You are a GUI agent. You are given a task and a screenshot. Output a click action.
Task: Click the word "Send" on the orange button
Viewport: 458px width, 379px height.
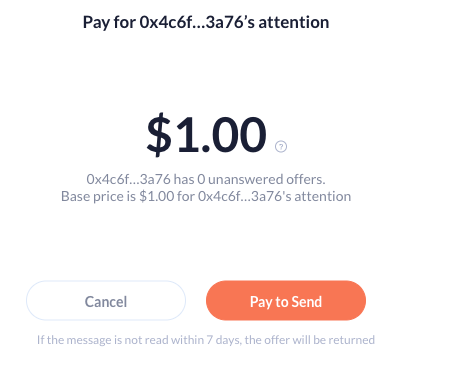point(307,301)
